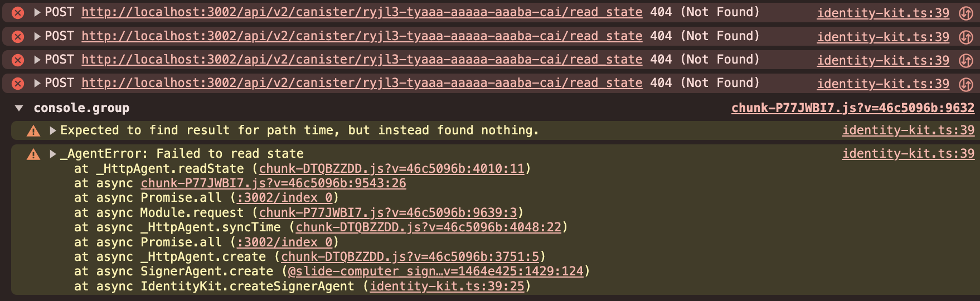This screenshot has width=980, height=301.
Task: Expand the 'Expected to find result' warning
Action: [x=53, y=130]
